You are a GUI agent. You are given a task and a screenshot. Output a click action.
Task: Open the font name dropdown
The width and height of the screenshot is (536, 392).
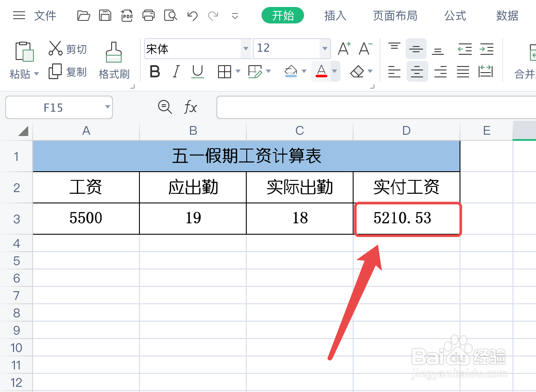(x=246, y=49)
